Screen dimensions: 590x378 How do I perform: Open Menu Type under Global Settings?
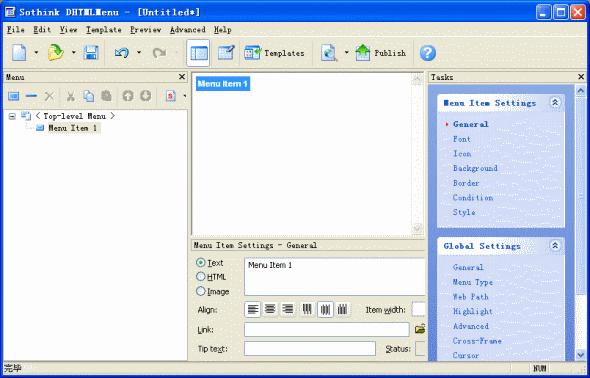coord(473,282)
